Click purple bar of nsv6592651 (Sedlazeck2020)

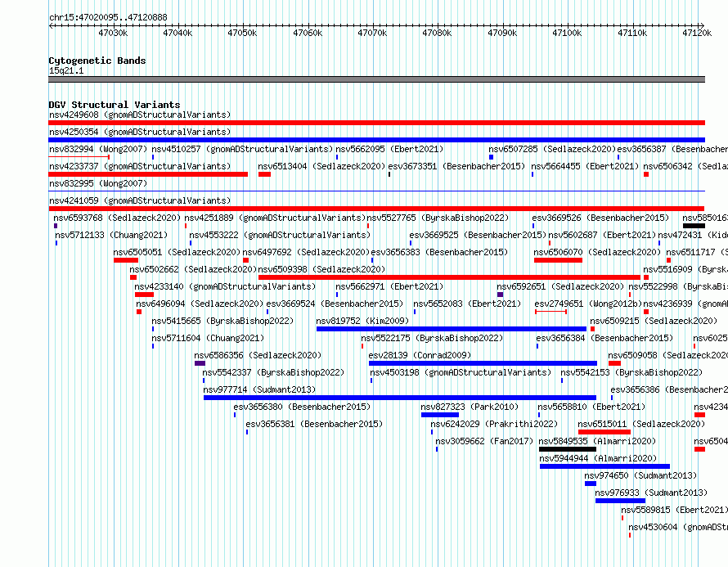500,295
